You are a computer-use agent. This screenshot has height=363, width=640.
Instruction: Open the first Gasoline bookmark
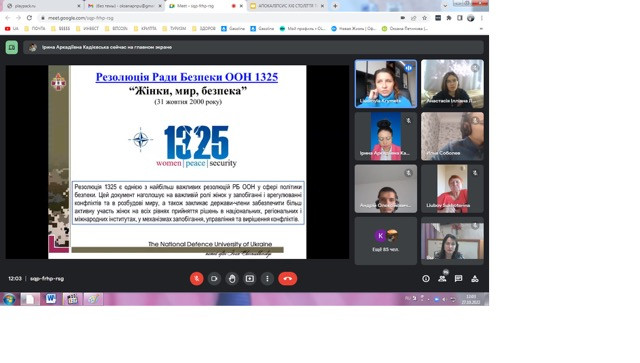pos(233,29)
